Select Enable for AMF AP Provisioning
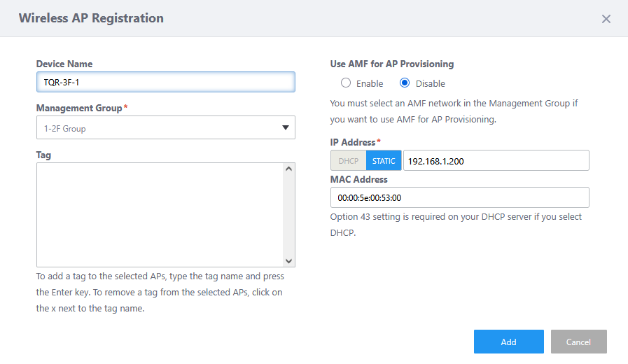Screen dimensions: 628x364 [x=346, y=83]
